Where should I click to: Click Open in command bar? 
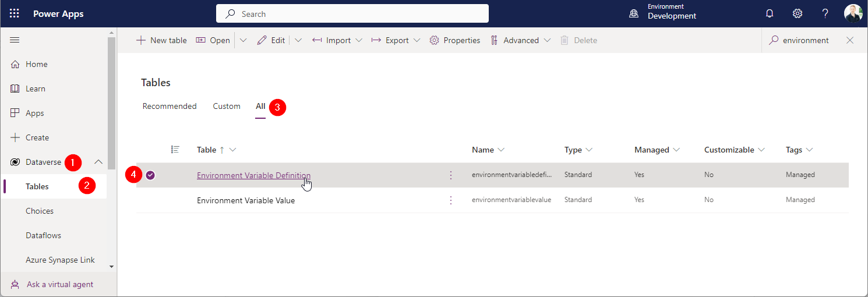coord(213,40)
